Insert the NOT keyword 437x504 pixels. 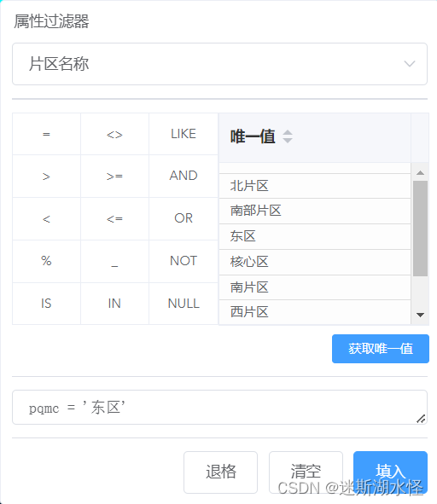tap(184, 261)
